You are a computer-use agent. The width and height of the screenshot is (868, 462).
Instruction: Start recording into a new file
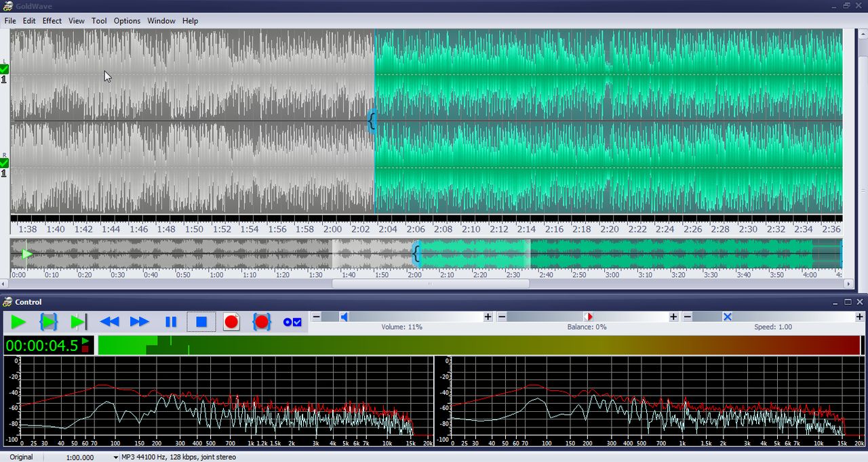[x=231, y=322]
